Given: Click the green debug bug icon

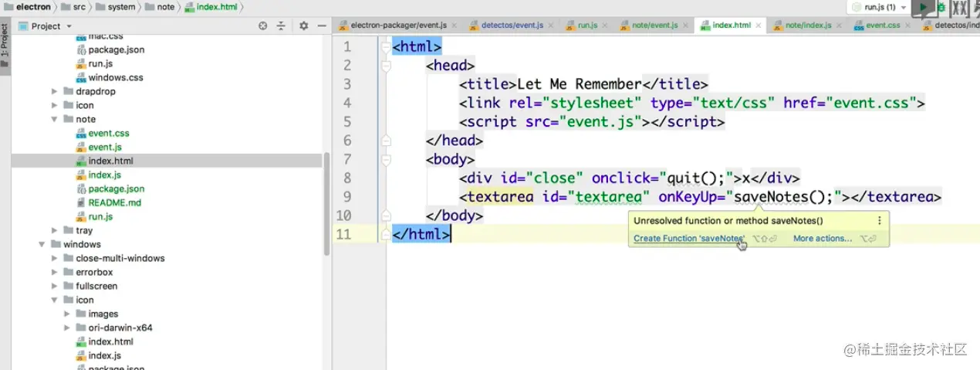Looking at the screenshot, I should pyautogui.click(x=940, y=7).
